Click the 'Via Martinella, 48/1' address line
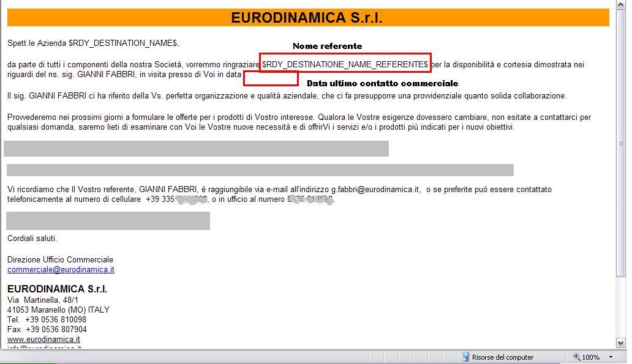The image size is (632, 364). point(43,300)
